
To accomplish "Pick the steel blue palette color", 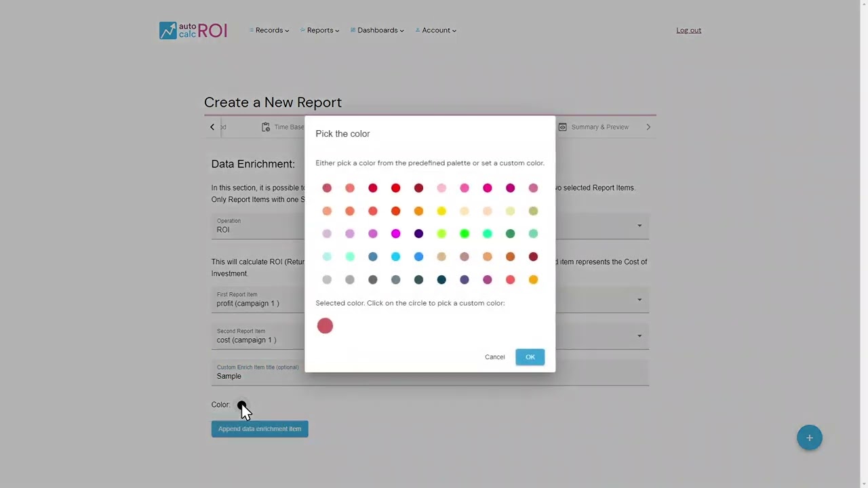I will 372,257.
